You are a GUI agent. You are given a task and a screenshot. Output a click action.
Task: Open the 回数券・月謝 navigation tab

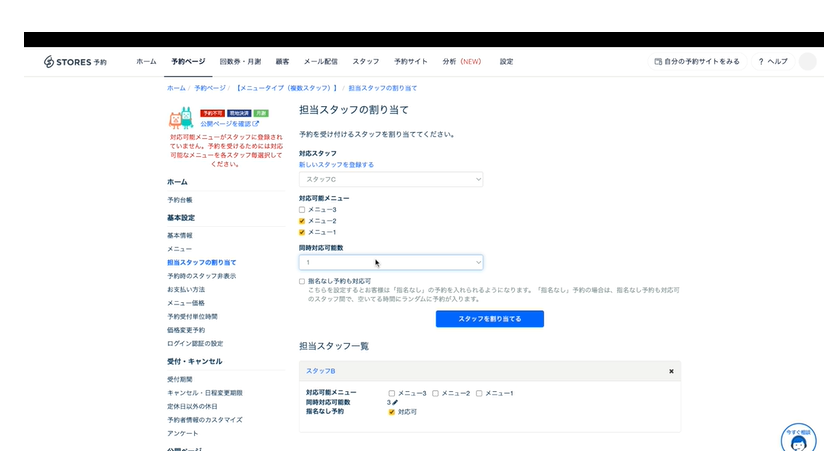click(240, 61)
